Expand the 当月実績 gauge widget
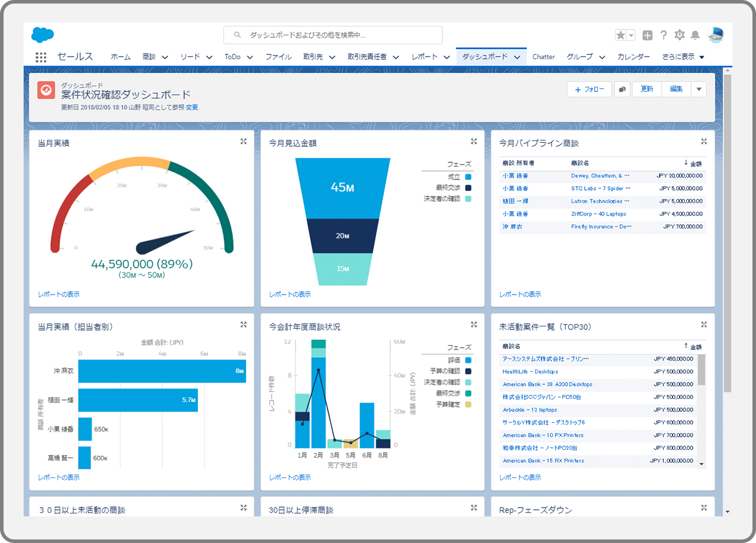The width and height of the screenshot is (756, 543). [243, 141]
